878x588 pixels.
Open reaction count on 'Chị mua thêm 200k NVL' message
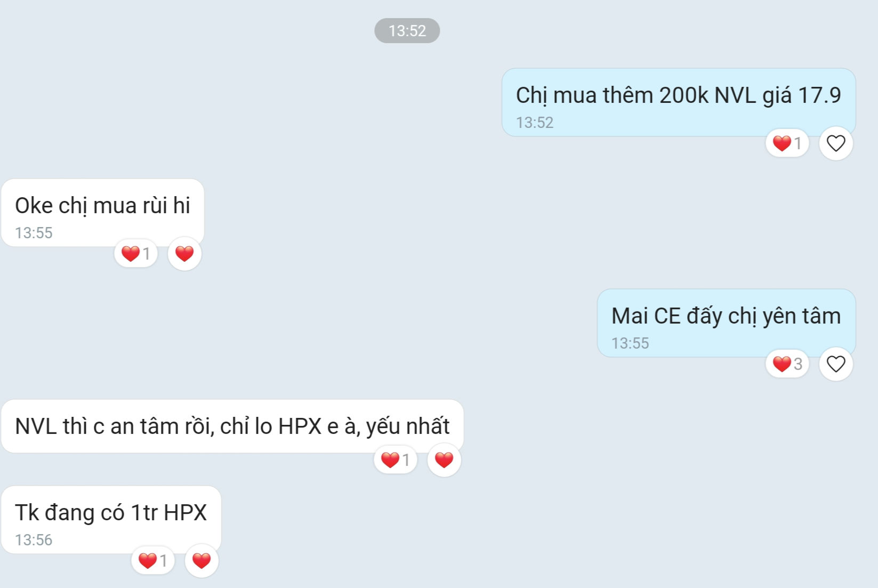(x=787, y=143)
